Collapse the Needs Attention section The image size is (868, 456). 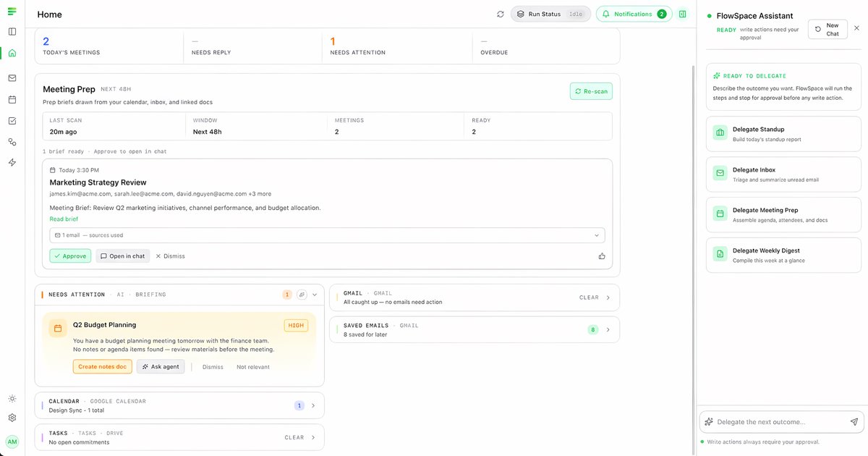pyautogui.click(x=315, y=295)
